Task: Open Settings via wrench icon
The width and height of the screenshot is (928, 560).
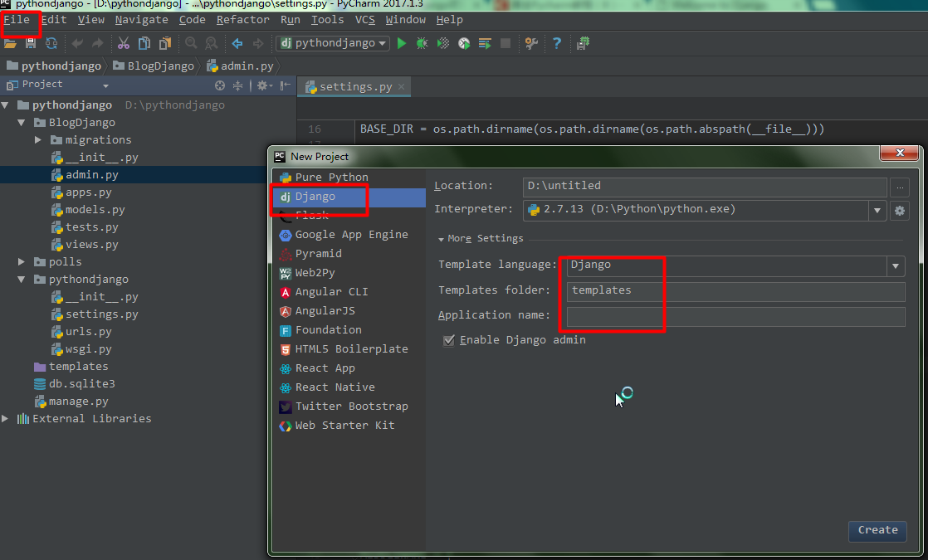Action: point(531,43)
